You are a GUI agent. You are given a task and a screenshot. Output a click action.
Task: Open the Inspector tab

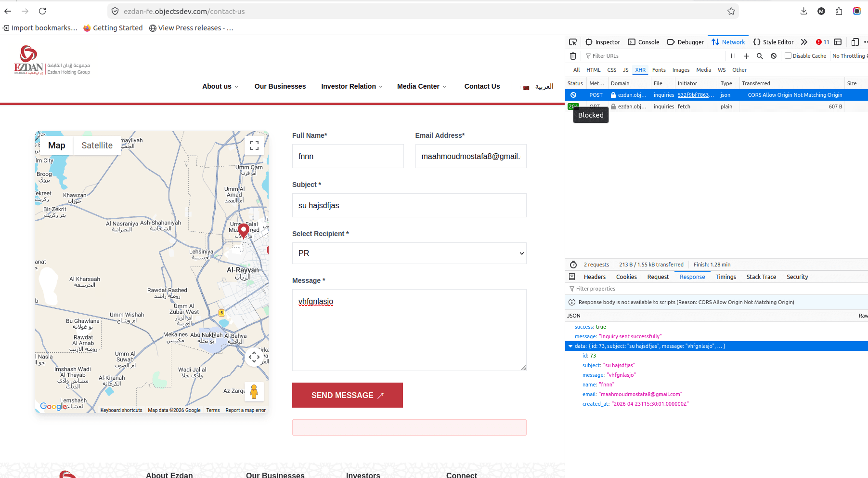coord(602,42)
